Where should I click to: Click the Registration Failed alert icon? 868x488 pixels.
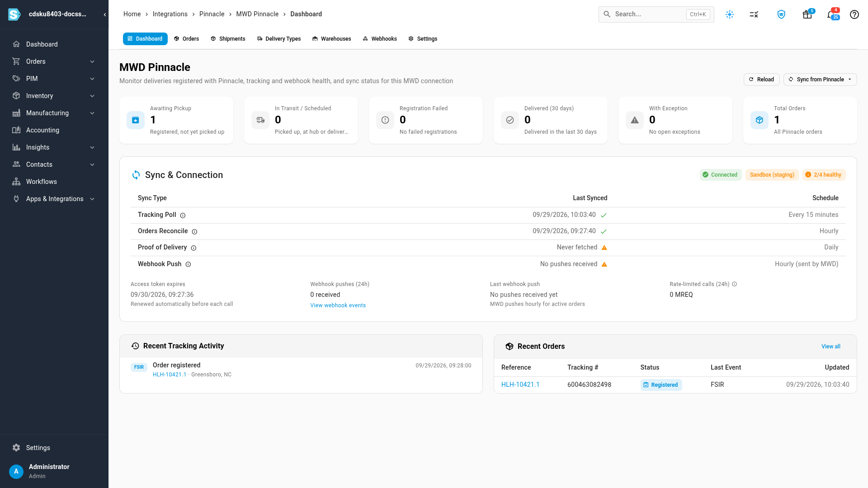pyautogui.click(x=385, y=120)
